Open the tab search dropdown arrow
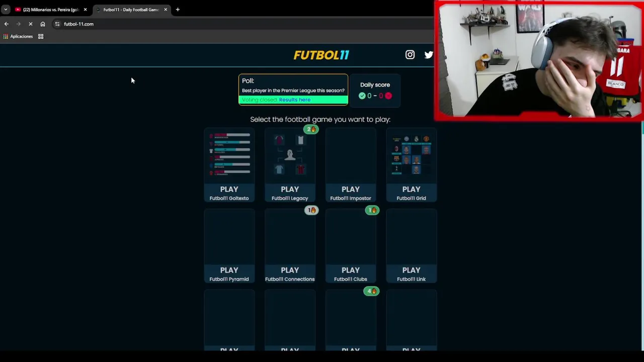Viewport: 644px width, 362px height. point(6,10)
